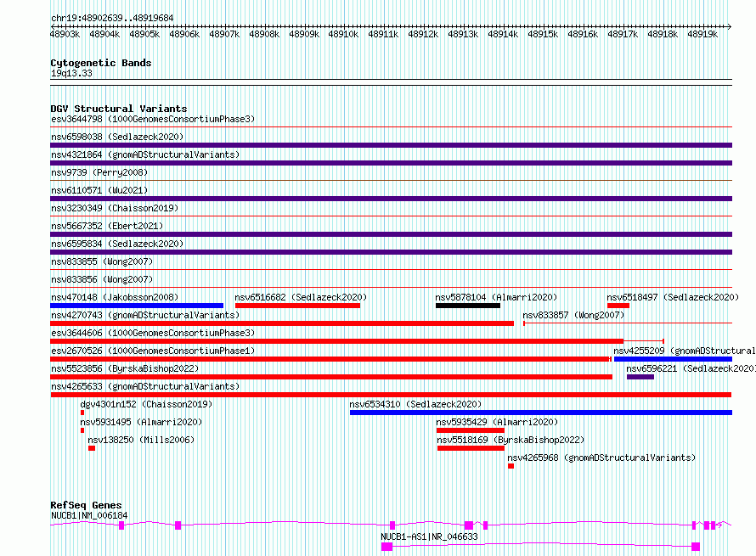Open variant label nsv6598038 (Sedlazeck2020)
This screenshot has height=556, width=756.
(117, 137)
